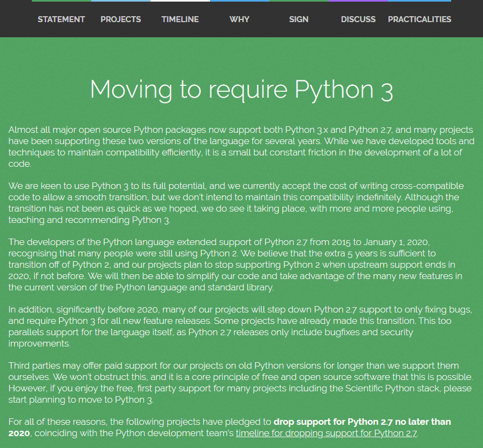Open the PROJECTS navigation item
Viewport: 483px width, 448px height.
click(x=120, y=19)
